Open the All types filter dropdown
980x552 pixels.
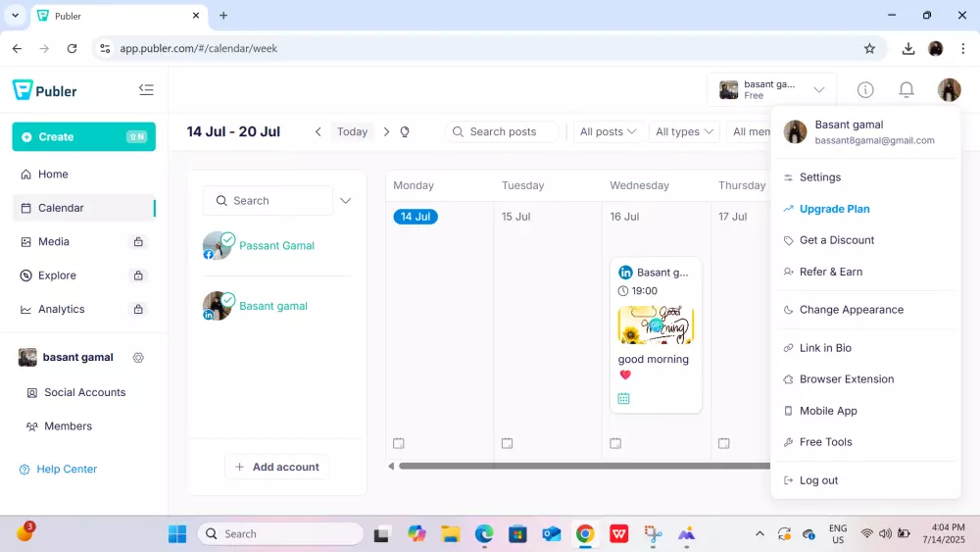point(684,132)
